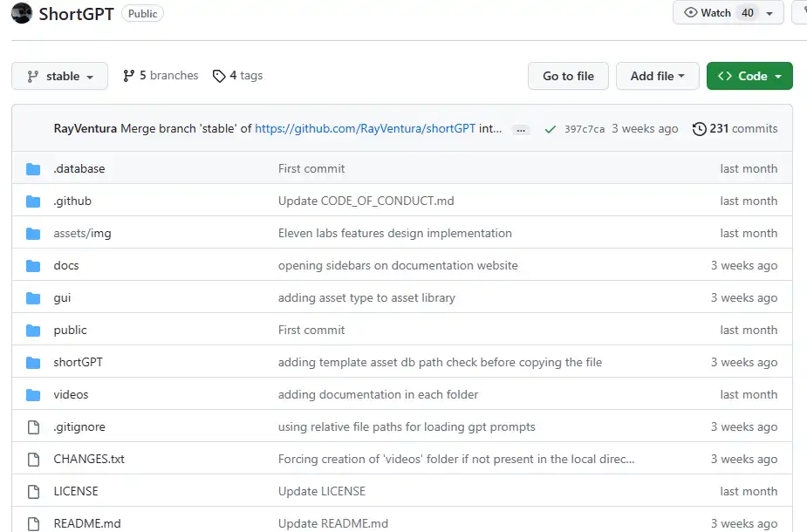Open the assets/img folder
807x532 pixels.
coord(82,234)
